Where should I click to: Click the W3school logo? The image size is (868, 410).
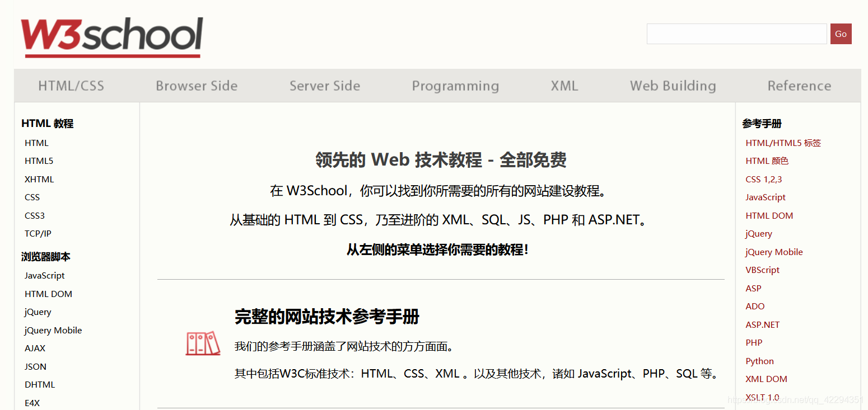[112, 37]
